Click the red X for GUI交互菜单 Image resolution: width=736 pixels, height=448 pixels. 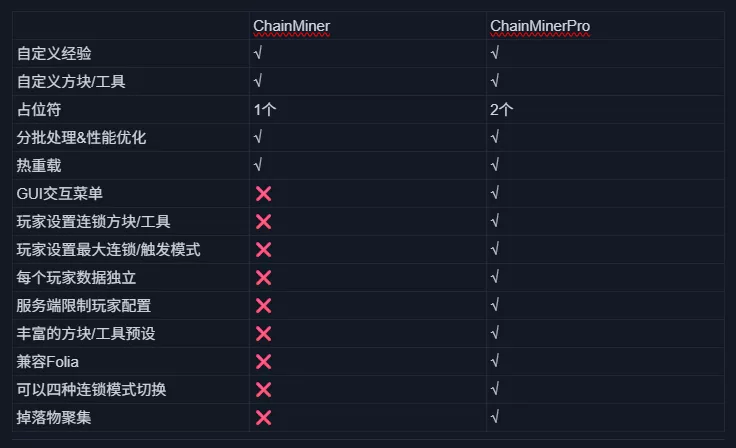(x=263, y=193)
